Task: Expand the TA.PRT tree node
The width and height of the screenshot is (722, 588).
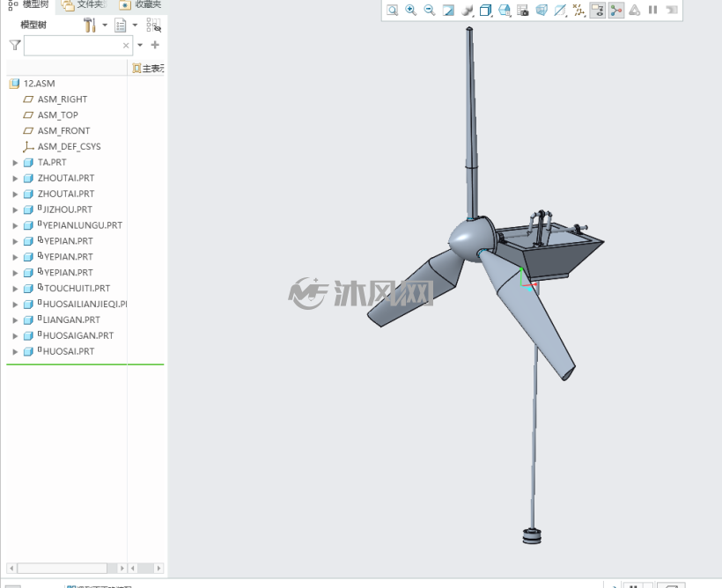Action: (x=15, y=163)
